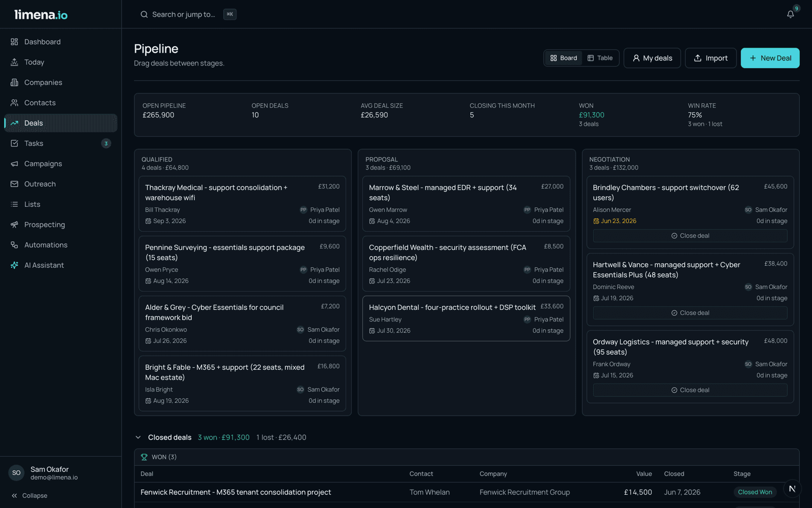This screenshot has height=508, width=812.
Task: Open the AI Assistant sparkle icon
Action: tap(14, 265)
